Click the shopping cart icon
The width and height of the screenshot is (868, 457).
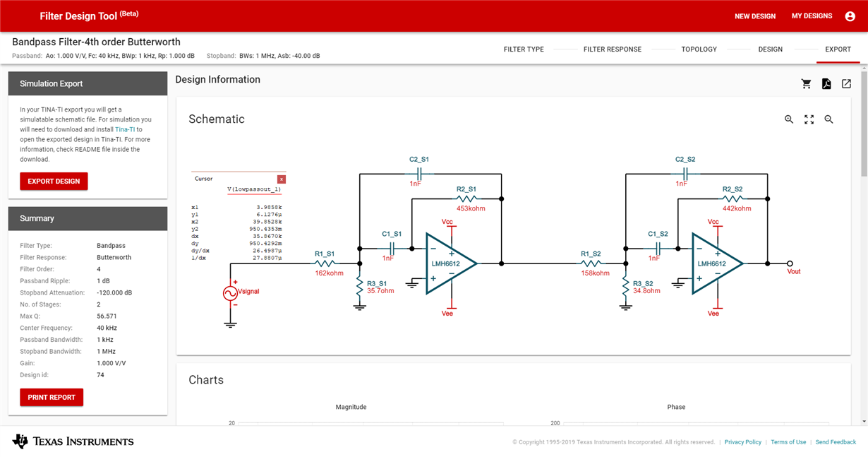click(806, 84)
